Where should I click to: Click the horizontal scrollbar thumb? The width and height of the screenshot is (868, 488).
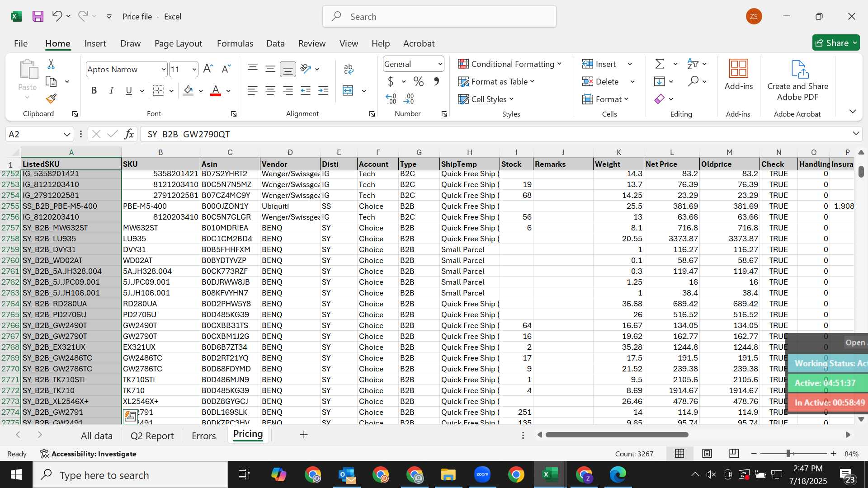tap(617, 435)
